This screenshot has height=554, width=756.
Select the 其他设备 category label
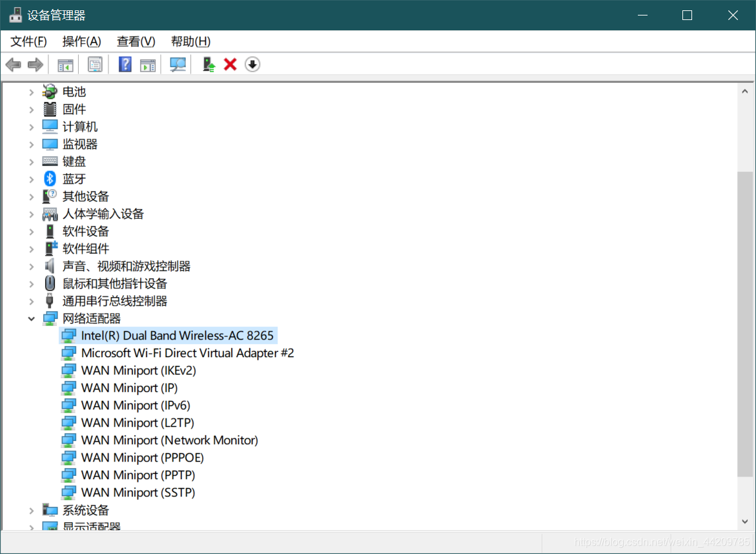point(86,196)
